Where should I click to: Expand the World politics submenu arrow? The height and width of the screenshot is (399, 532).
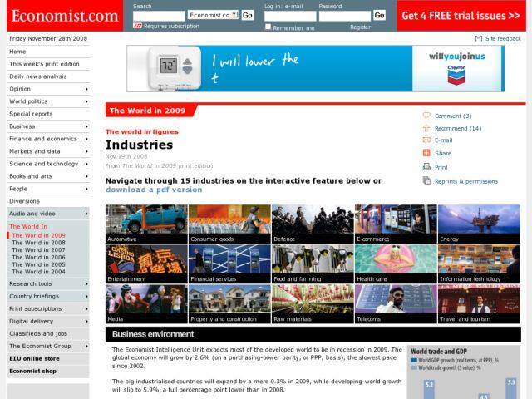tap(86, 101)
